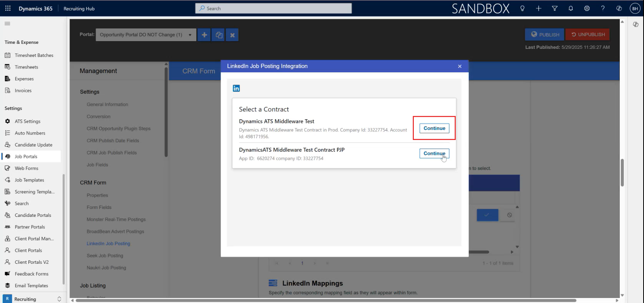Toggle the hamburger site map menu
This screenshot has width=644, height=303.
coord(7,23)
